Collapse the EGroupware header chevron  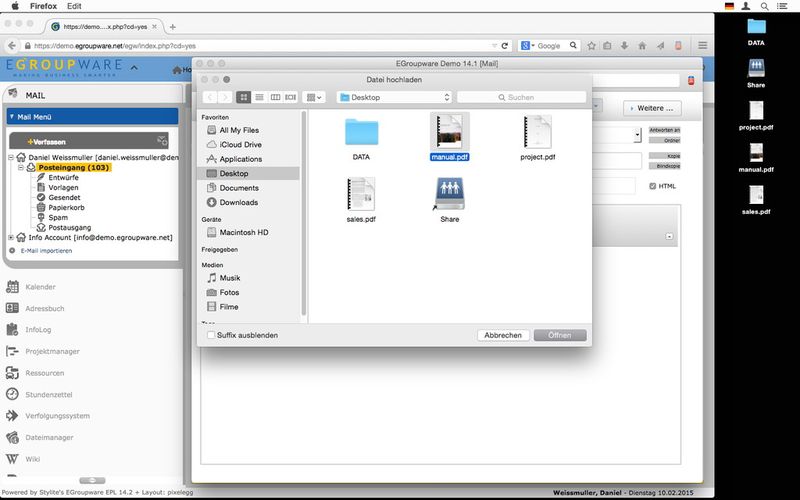[x=134, y=67]
